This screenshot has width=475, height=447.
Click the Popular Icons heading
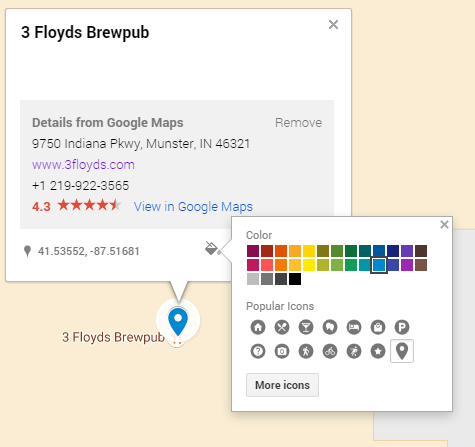pyautogui.click(x=280, y=306)
